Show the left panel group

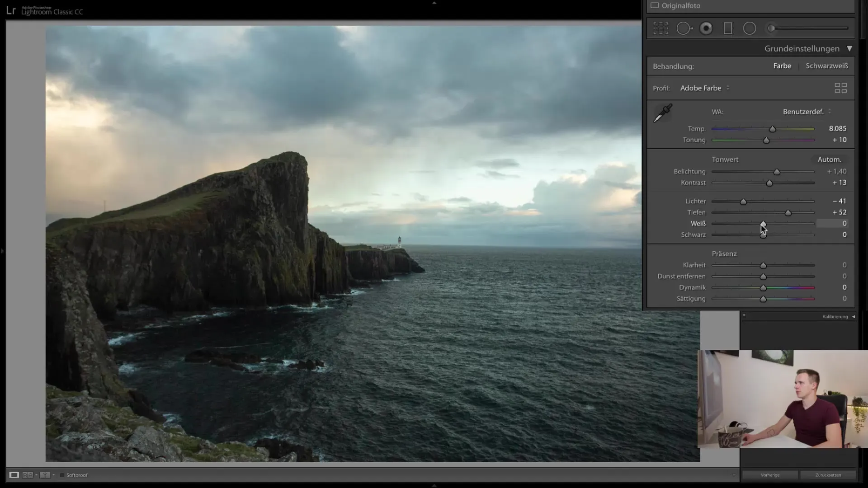(2, 250)
